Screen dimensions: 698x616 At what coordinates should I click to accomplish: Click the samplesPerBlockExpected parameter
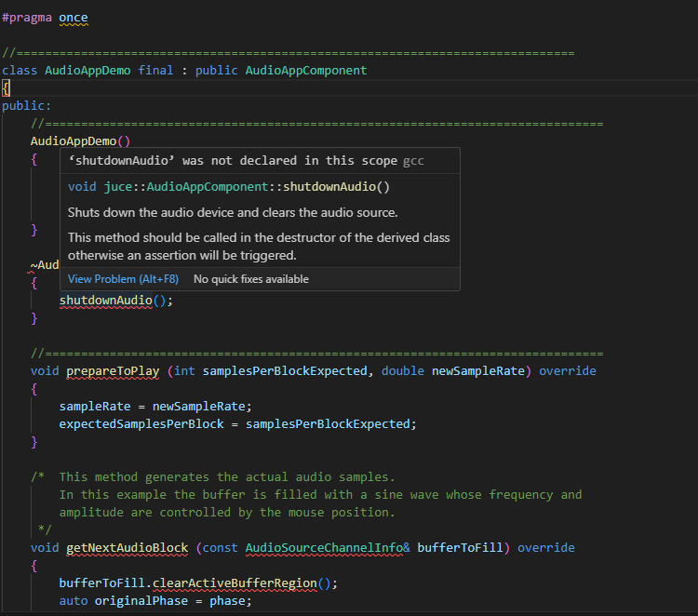pyautogui.click(x=285, y=371)
